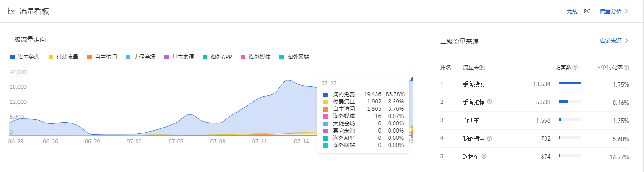This screenshot has height=172, width=644.
Task: Click the 直通车 visitor bar
Action: pos(570,119)
